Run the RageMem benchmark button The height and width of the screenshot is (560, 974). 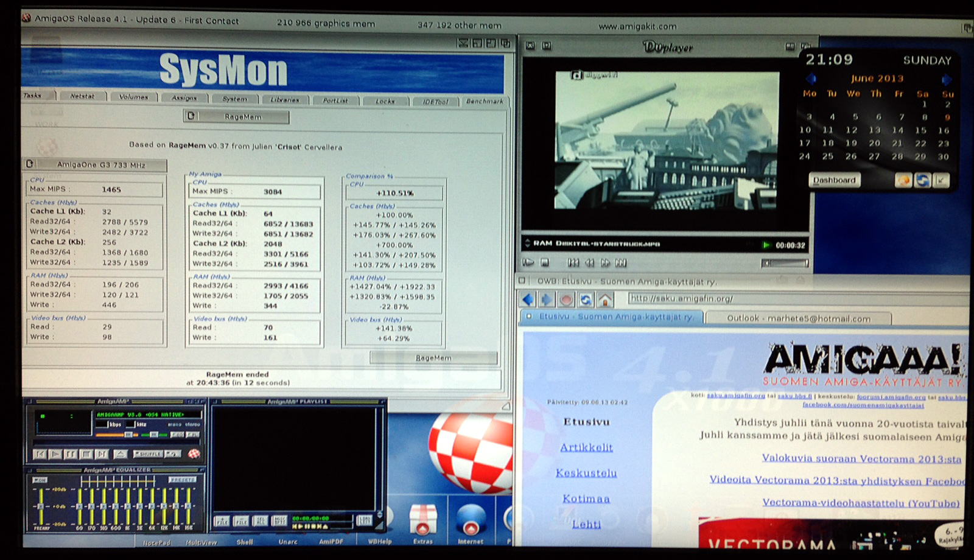[x=433, y=358]
